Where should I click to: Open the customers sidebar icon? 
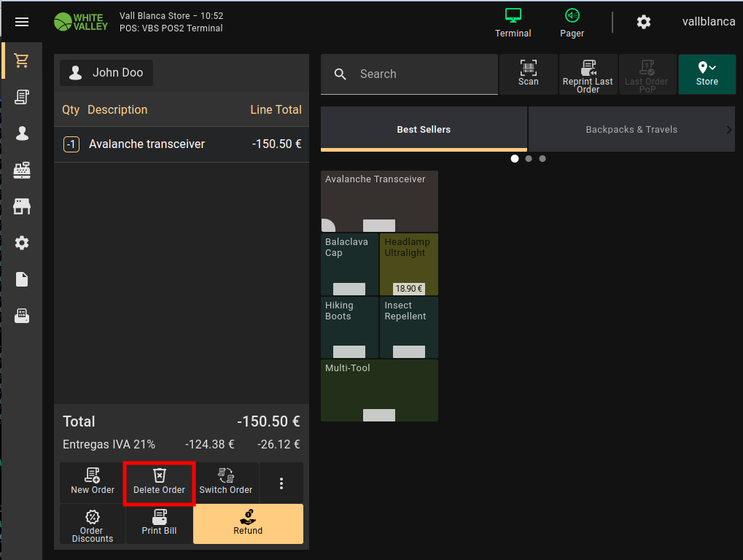(22, 133)
